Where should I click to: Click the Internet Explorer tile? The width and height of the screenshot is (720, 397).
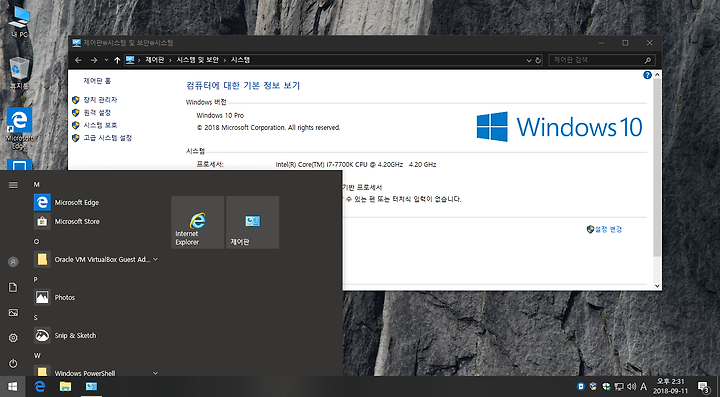tap(197, 222)
